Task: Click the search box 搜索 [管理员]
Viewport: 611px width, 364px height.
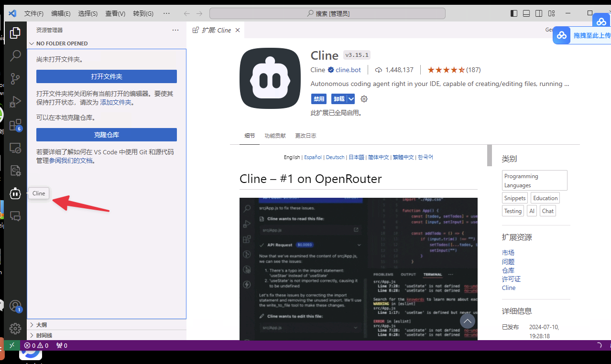Action: tap(327, 13)
